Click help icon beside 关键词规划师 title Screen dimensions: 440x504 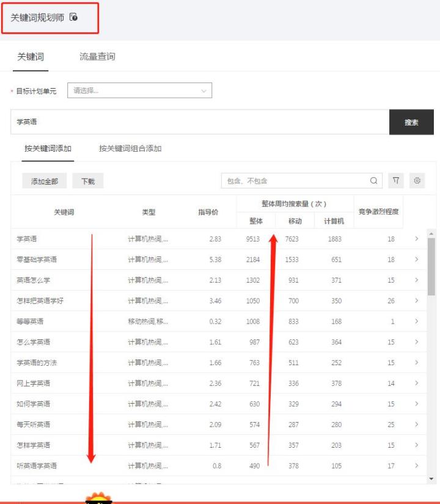tap(73, 17)
